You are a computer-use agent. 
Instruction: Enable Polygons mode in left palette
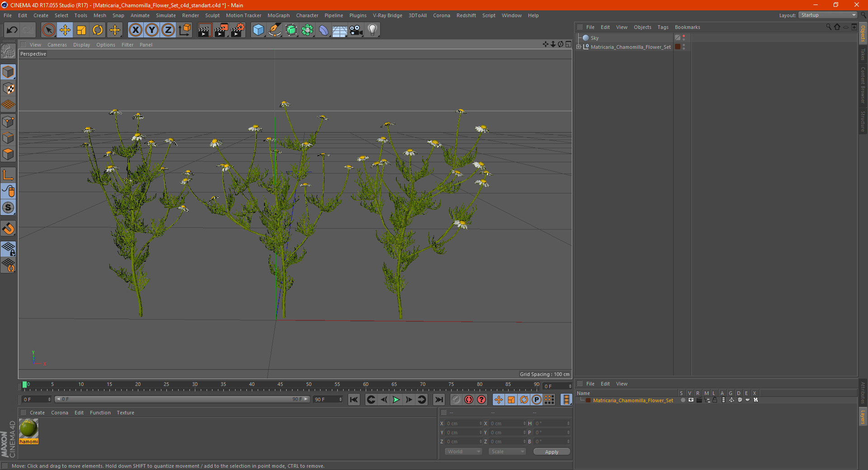[x=9, y=155]
